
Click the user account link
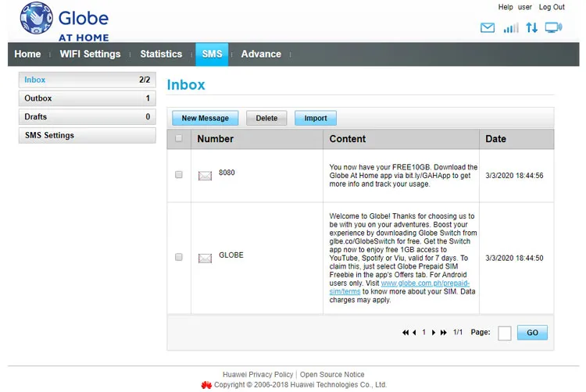(x=525, y=7)
